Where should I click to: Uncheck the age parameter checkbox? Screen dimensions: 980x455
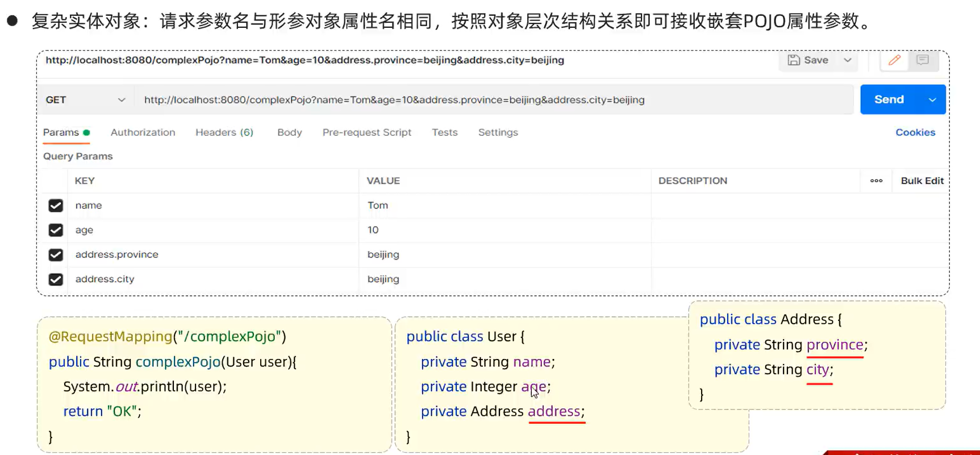pyautogui.click(x=56, y=230)
